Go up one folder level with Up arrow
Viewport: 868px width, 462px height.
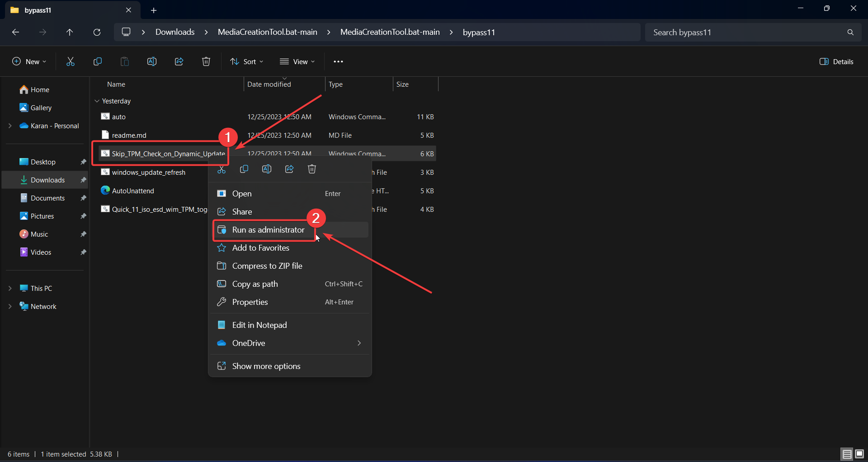(x=70, y=32)
